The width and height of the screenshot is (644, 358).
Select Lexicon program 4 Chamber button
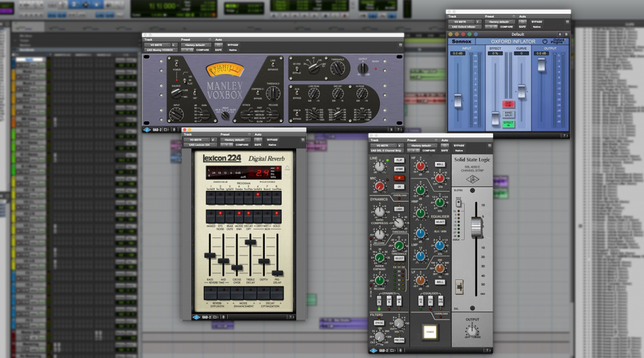(239, 197)
